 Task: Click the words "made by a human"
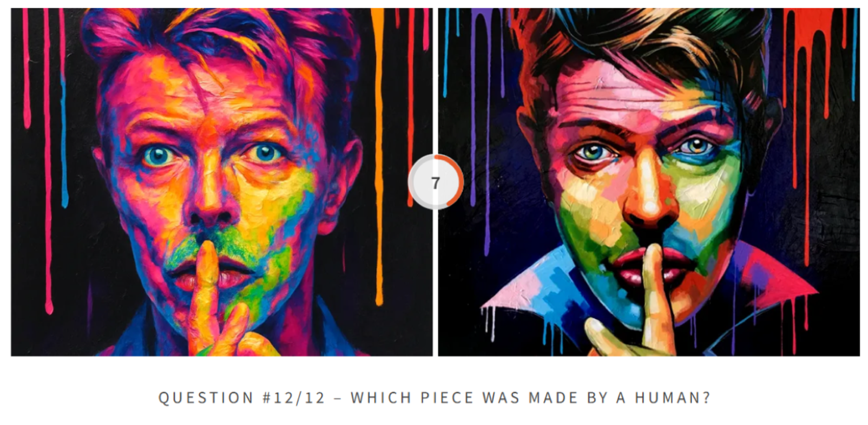[x=619, y=397]
